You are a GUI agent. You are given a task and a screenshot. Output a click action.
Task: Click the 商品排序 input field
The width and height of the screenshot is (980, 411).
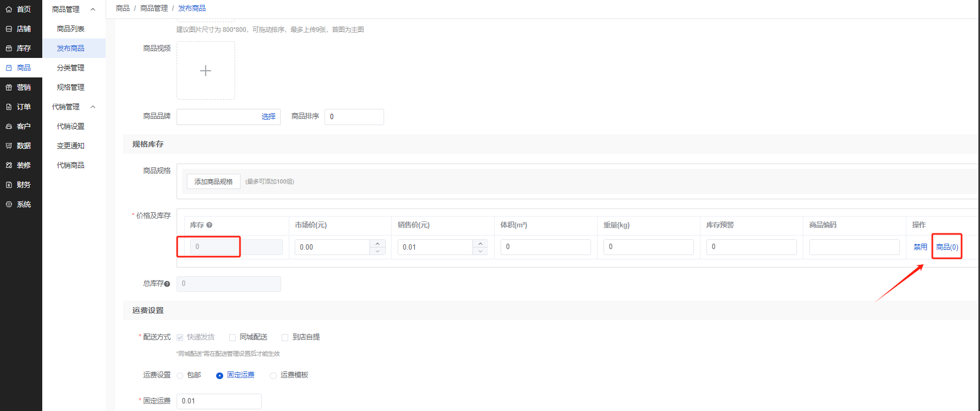[x=354, y=116]
